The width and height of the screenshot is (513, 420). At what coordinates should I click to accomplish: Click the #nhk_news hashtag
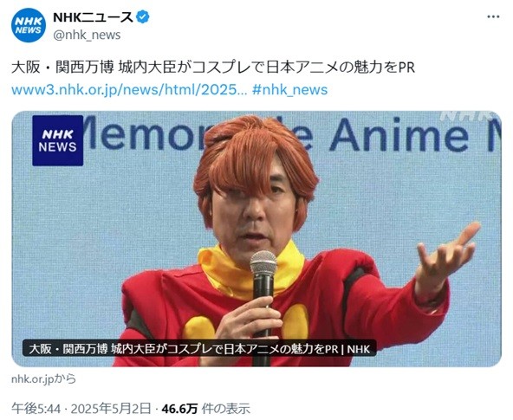290,89
